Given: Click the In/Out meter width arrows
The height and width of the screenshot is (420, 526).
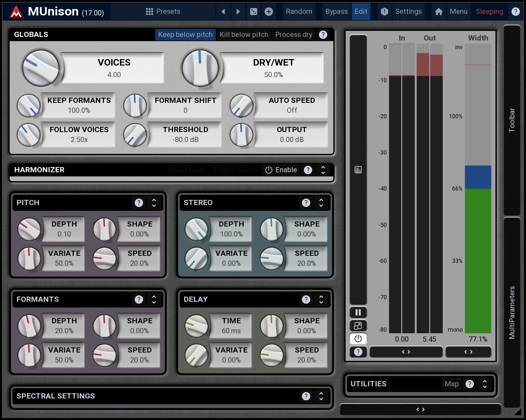Looking at the screenshot, I should 406,352.
